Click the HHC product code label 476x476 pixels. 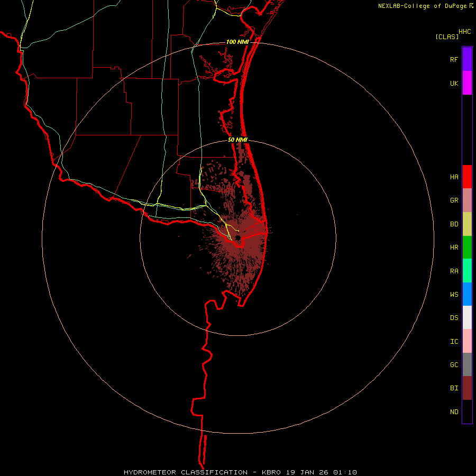coord(465,32)
